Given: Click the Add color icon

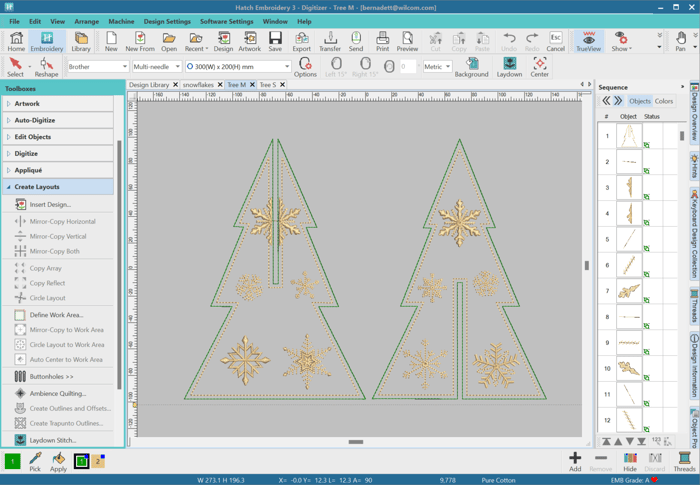Looking at the screenshot, I should (x=575, y=461).
